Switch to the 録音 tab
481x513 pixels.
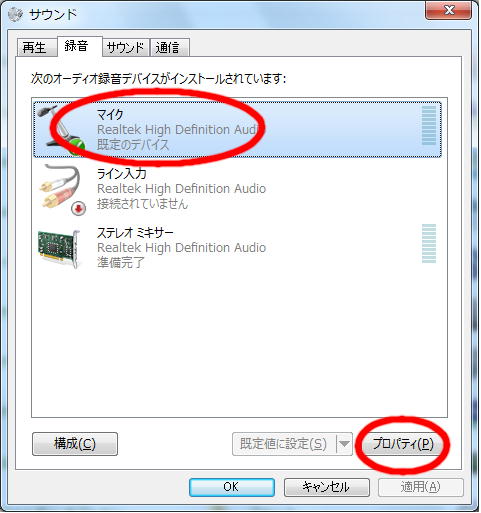[79, 46]
